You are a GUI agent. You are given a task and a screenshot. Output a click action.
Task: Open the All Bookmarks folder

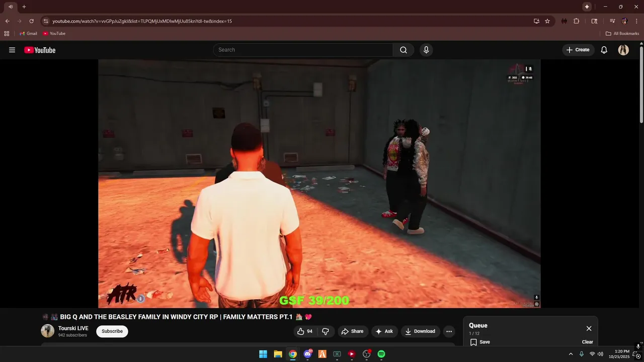tap(622, 33)
